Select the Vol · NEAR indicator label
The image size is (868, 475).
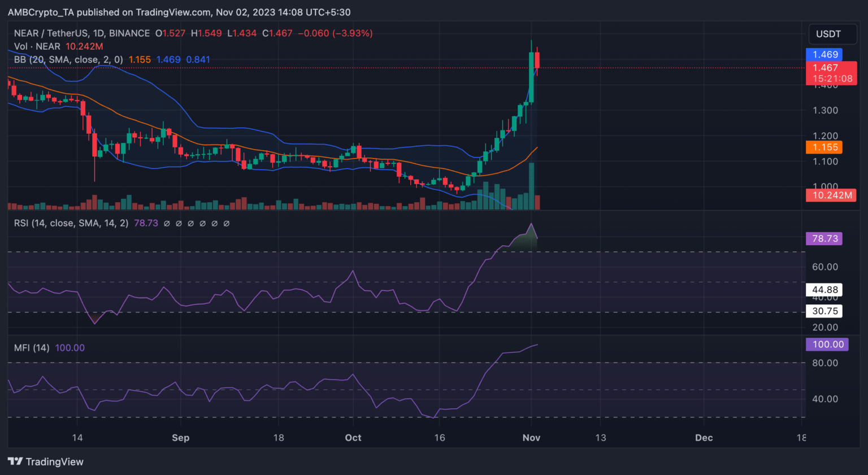tap(37, 46)
